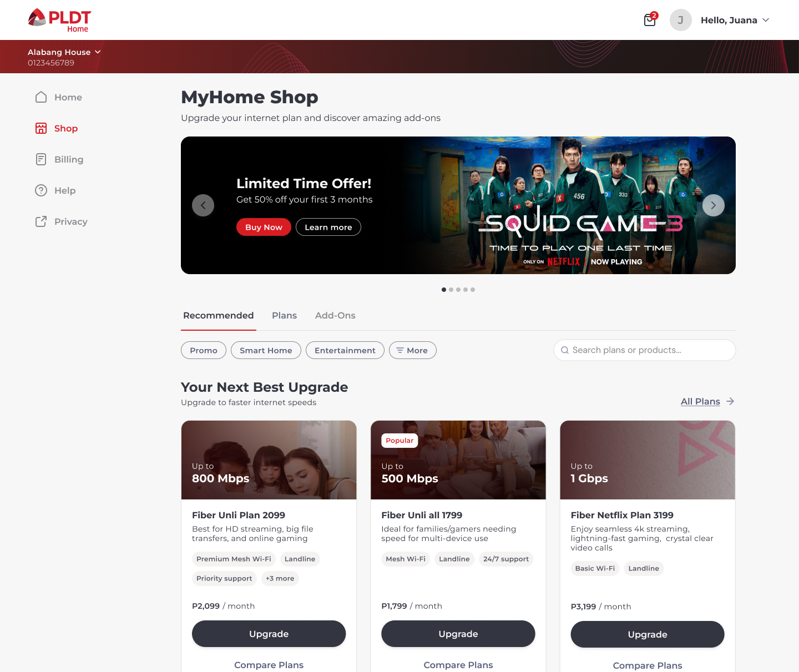Go to Home in sidebar menu
This screenshot has height=672, width=799.
[x=68, y=97]
